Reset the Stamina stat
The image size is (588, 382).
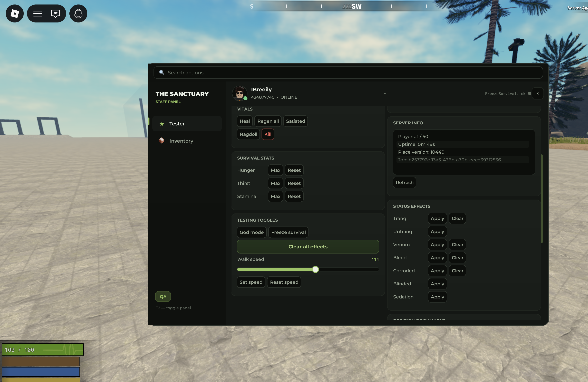point(294,196)
